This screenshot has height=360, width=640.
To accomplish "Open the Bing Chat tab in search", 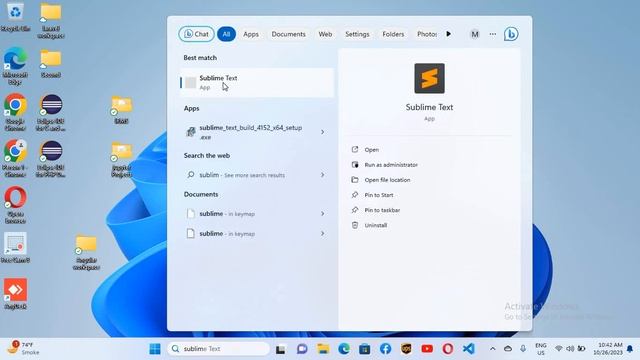I will click(196, 34).
